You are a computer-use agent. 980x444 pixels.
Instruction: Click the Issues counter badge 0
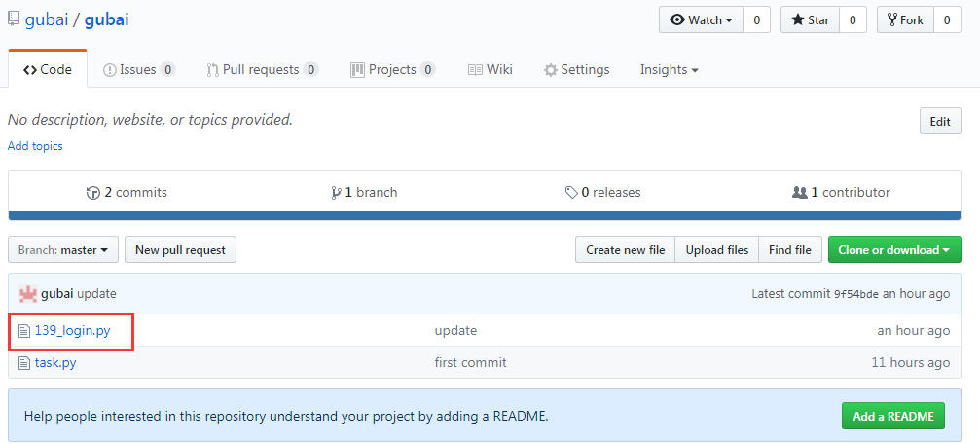click(x=167, y=69)
